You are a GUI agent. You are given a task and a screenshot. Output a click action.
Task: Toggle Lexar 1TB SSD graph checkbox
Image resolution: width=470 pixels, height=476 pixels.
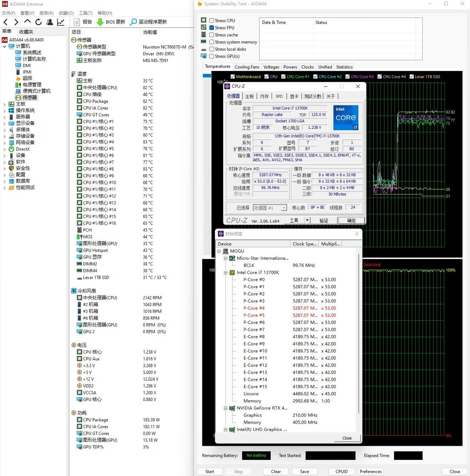point(412,77)
